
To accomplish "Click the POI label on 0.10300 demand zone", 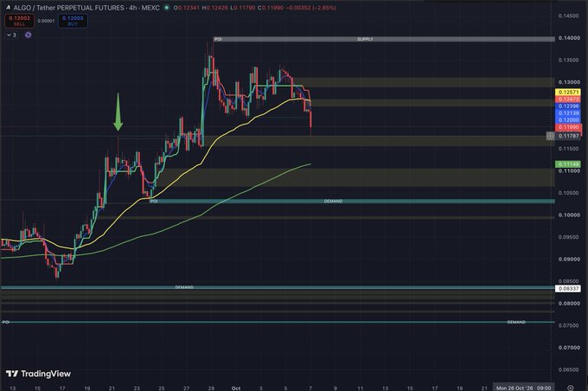I will (x=154, y=202).
